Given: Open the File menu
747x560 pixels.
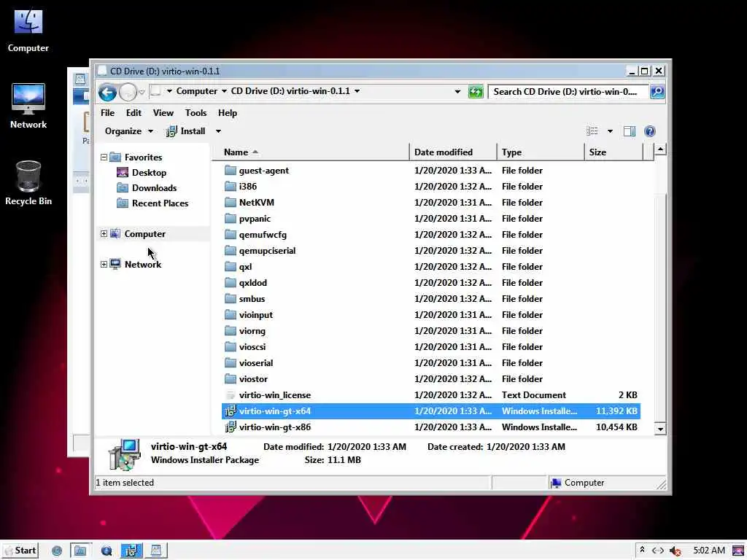Looking at the screenshot, I should [x=107, y=113].
